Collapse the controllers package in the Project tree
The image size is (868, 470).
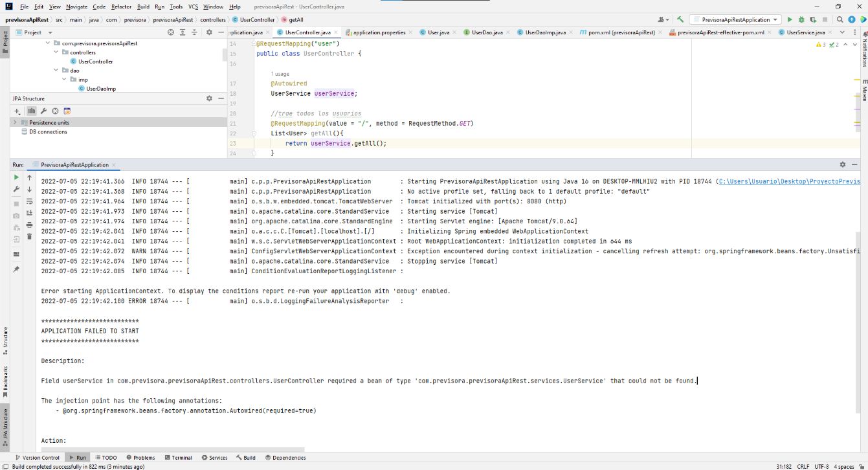point(56,52)
